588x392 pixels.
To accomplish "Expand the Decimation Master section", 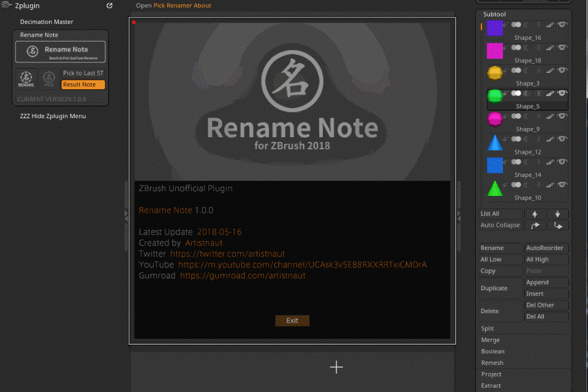I will 47,22.
